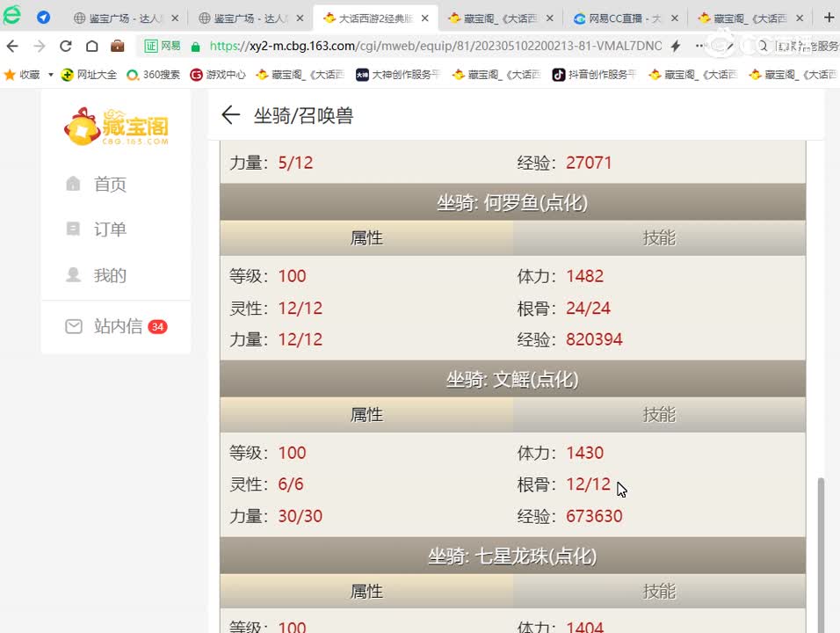840x633 pixels.
Task: Select the 大话西游2经典版 browser tab
Action: (376, 18)
